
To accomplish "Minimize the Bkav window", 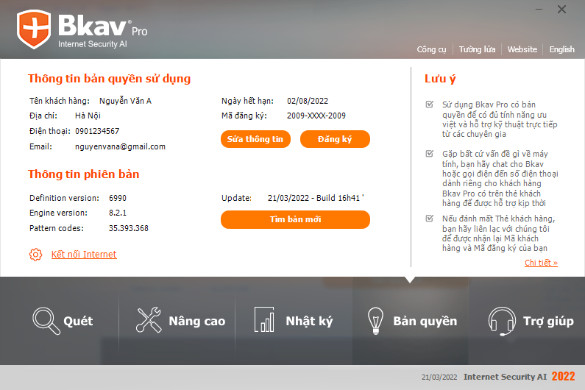I will click(x=539, y=9).
